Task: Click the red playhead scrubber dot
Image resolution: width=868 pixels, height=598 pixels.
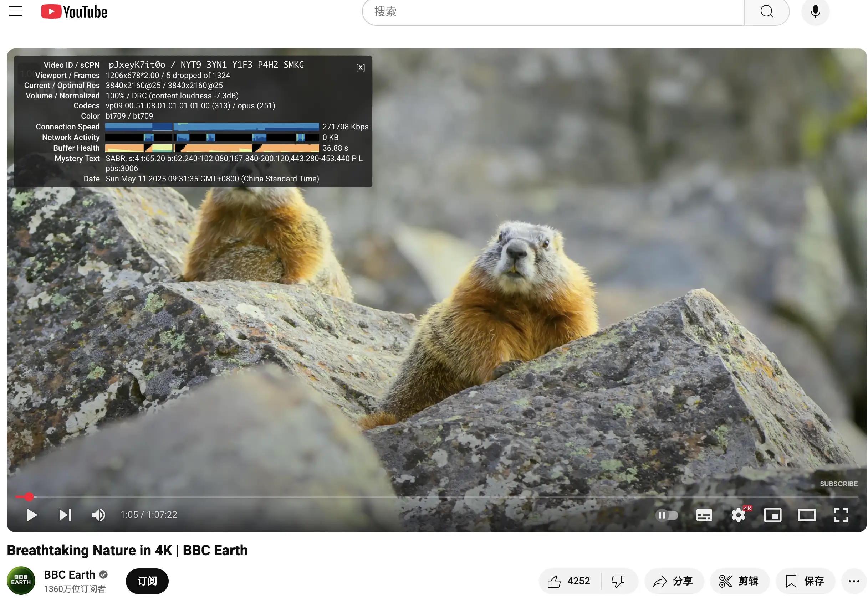Action: tap(29, 497)
